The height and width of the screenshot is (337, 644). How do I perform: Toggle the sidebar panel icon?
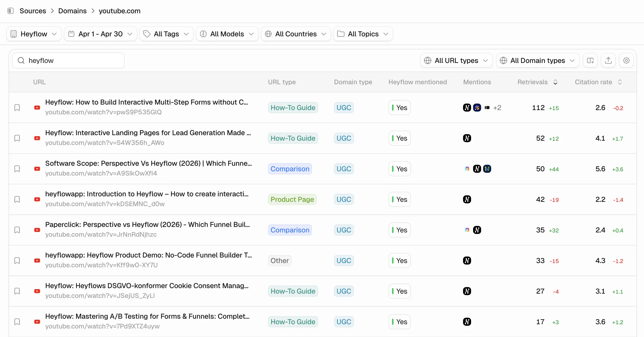[x=11, y=11]
